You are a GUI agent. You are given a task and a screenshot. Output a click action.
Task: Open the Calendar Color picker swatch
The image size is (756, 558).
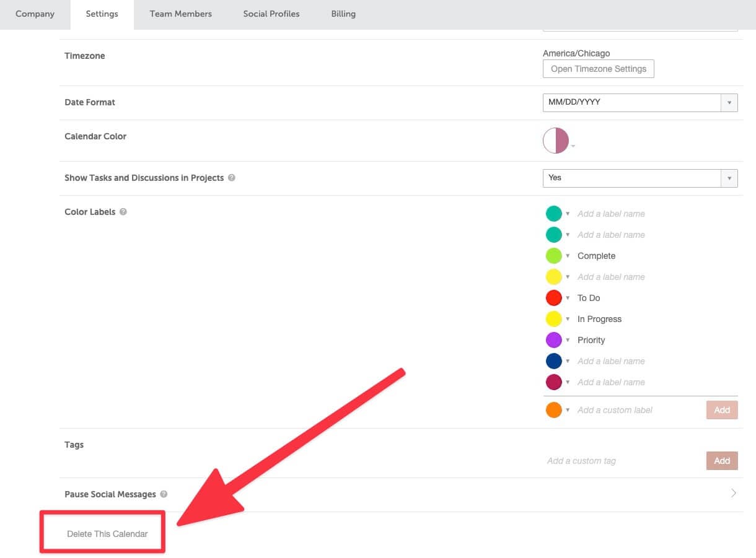[x=556, y=141]
